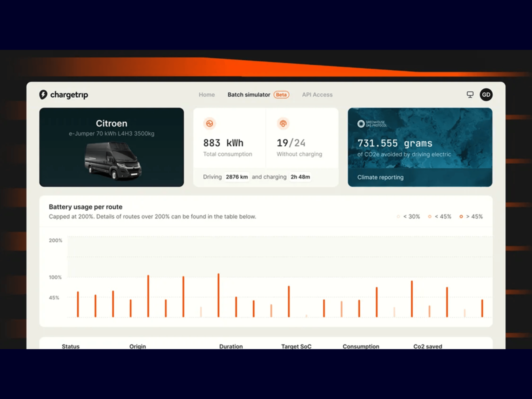Sort table by Duration column

[231, 346]
